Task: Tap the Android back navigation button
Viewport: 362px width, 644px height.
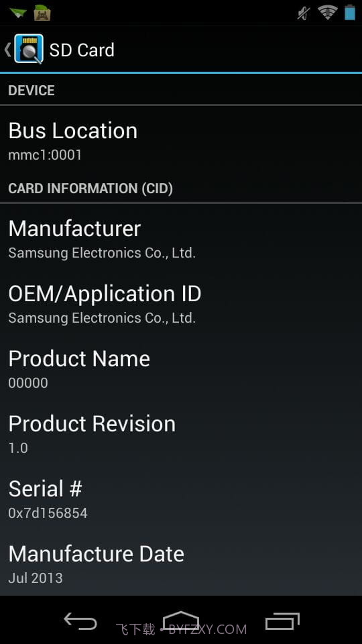Action: [x=80, y=621]
